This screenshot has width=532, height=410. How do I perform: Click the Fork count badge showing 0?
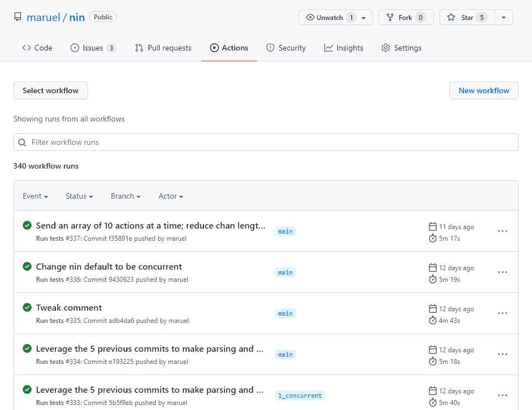[x=421, y=17]
